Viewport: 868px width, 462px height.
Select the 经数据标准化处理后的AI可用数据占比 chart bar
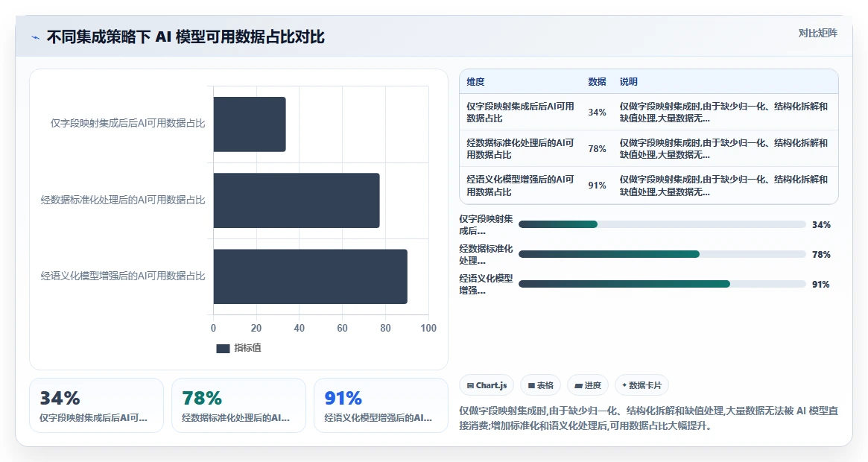(x=297, y=200)
